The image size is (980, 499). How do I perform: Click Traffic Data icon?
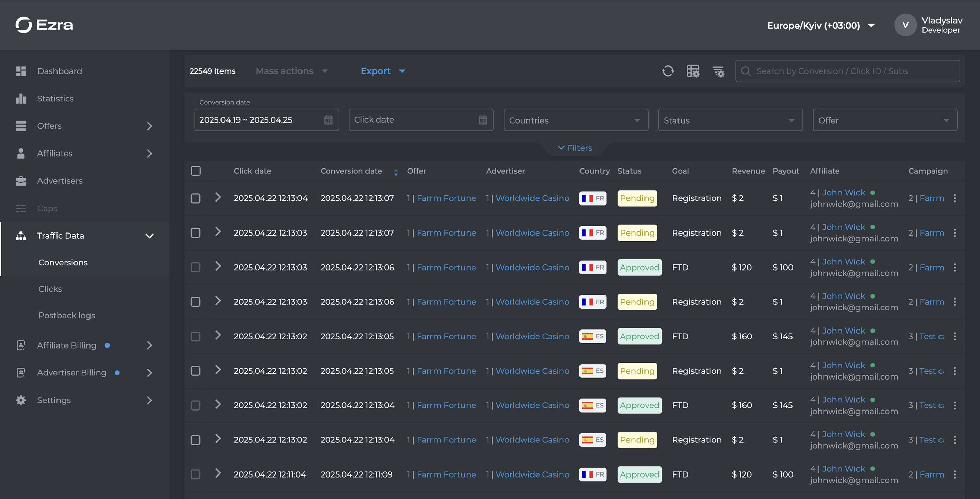point(21,236)
